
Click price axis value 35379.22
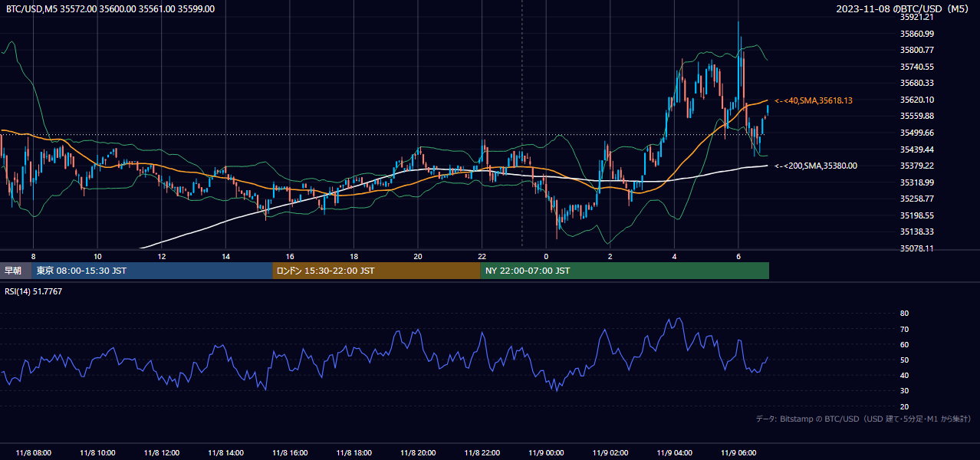click(916, 166)
